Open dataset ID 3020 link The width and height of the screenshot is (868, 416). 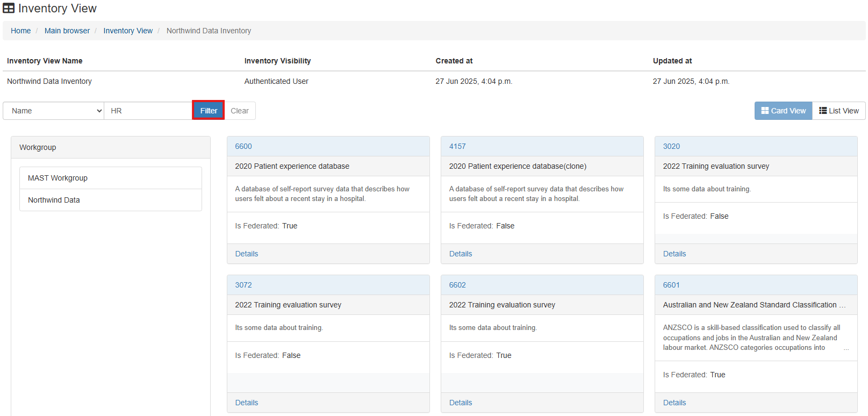(x=671, y=146)
